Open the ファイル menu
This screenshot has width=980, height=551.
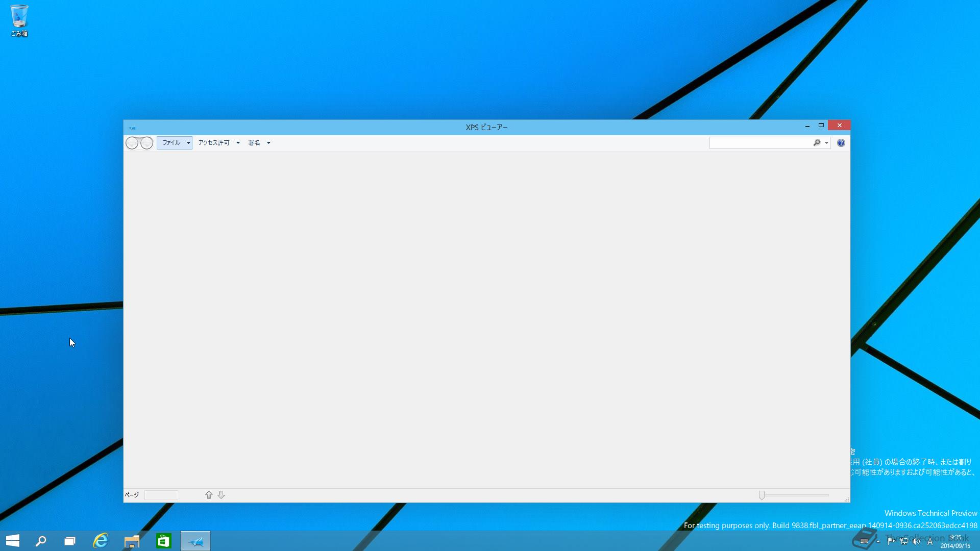tap(175, 143)
